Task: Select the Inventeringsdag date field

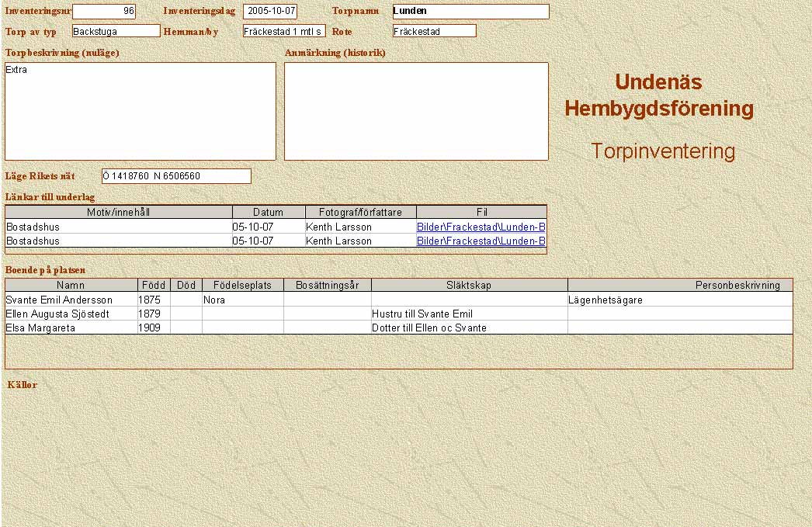Action: pyautogui.click(x=269, y=12)
